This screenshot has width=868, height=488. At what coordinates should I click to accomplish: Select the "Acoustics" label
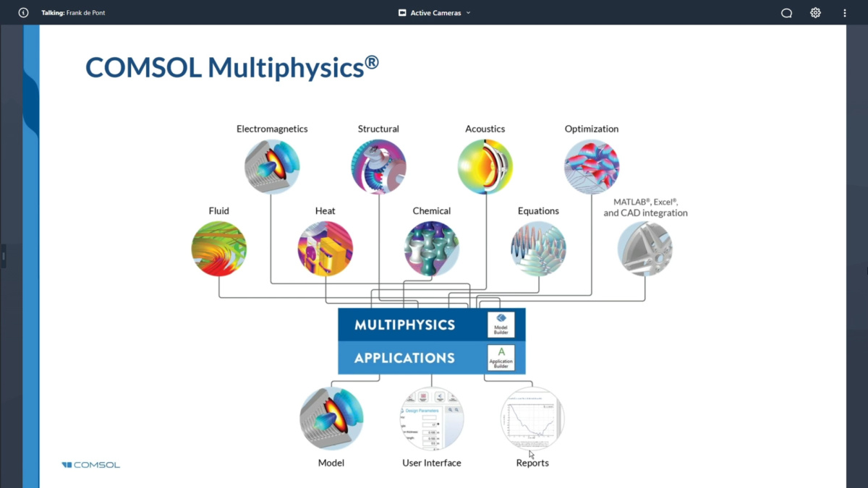click(x=485, y=129)
